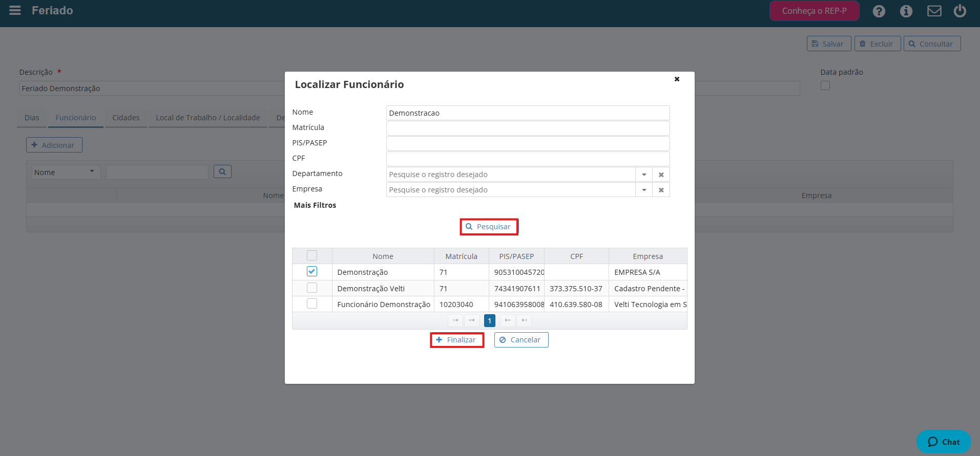Open the Nome filter dropdown
The image size is (980, 456).
(x=66, y=172)
